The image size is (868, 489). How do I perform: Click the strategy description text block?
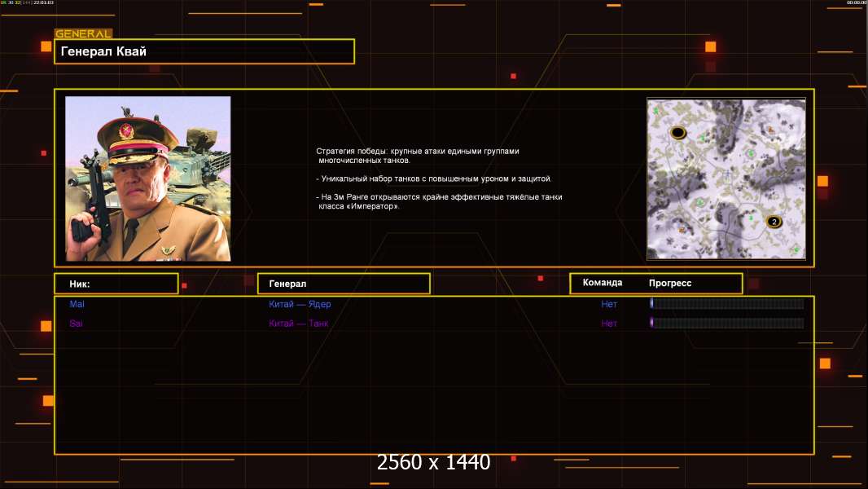439,178
